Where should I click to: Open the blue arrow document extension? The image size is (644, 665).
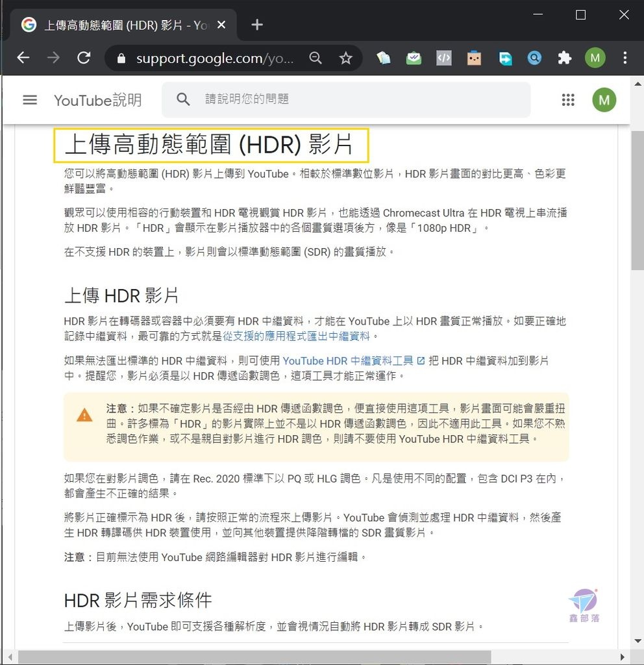point(505,58)
